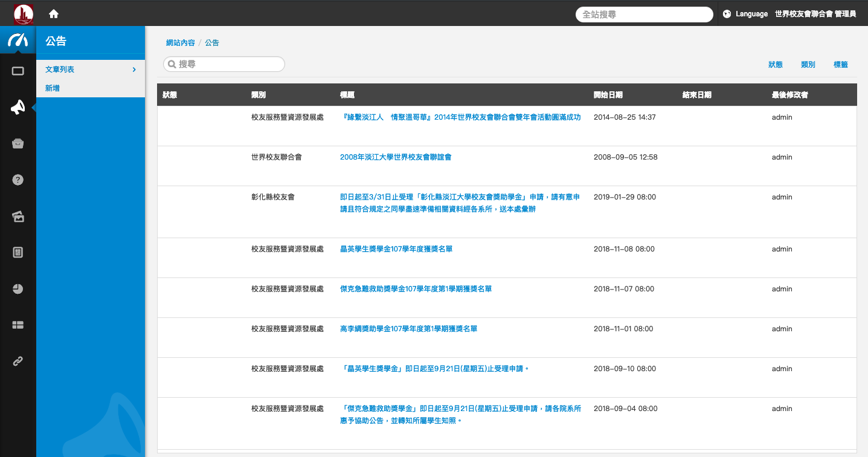
Task: Click the date 2018-09-04 08:00
Action: tap(626, 409)
